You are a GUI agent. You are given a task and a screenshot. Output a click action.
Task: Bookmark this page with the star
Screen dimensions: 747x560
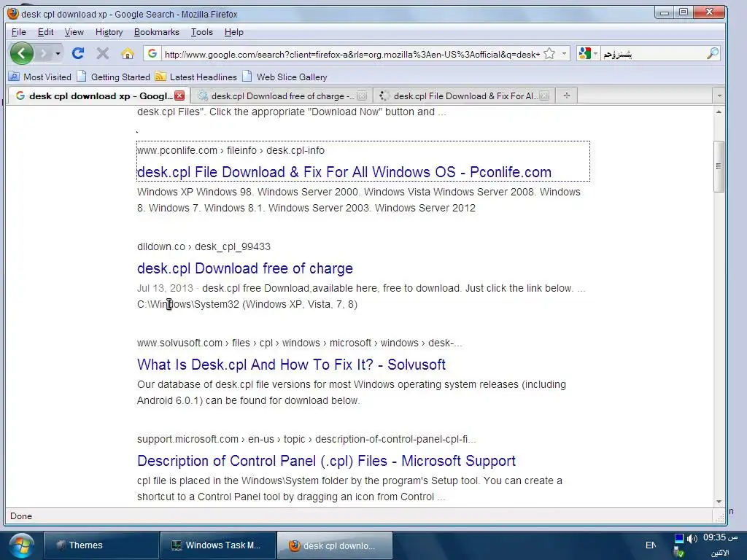[x=549, y=54]
